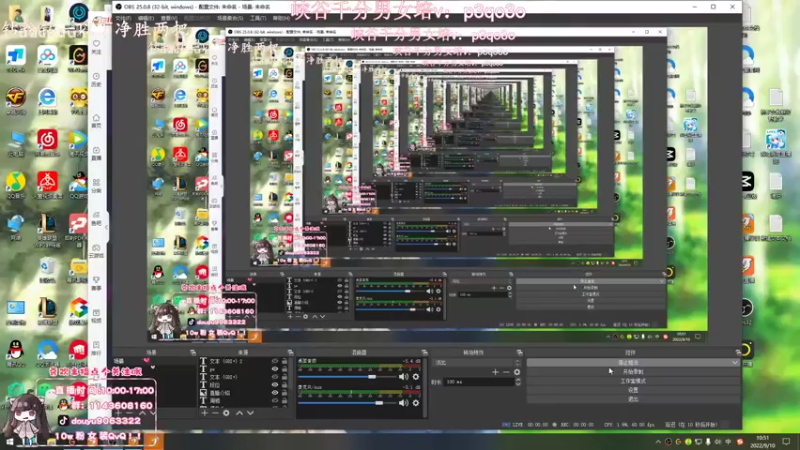800x450 pixels.
Task: Open the Windows notification center
Action: click(x=786, y=442)
